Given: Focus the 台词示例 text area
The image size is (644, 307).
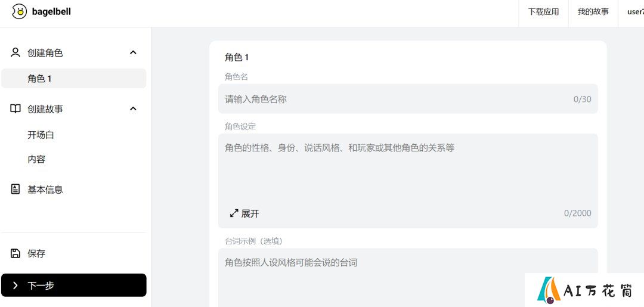Looking at the screenshot, I should coord(408,277).
